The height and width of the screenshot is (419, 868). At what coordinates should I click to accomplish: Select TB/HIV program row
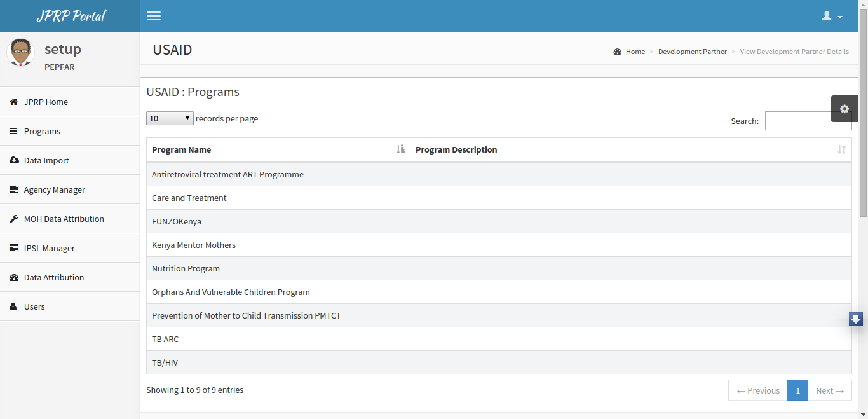499,362
